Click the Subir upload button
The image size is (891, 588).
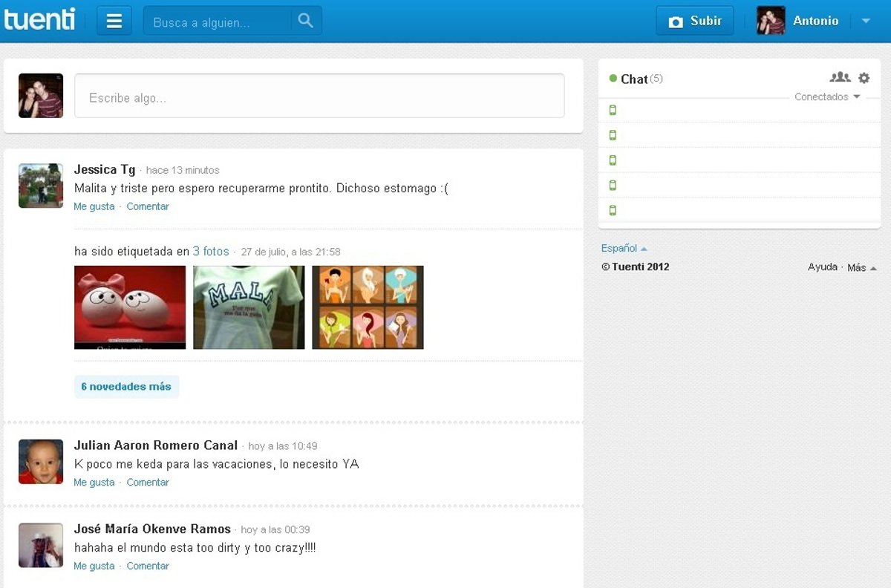pyautogui.click(x=695, y=22)
